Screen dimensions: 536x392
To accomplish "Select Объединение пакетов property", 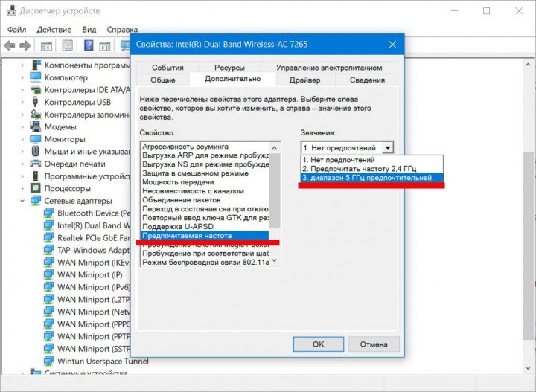I will point(205,200).
